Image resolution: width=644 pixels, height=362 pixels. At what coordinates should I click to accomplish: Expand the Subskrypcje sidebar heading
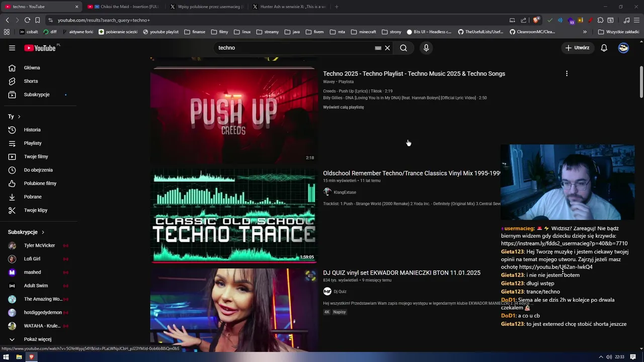[27, 232]
